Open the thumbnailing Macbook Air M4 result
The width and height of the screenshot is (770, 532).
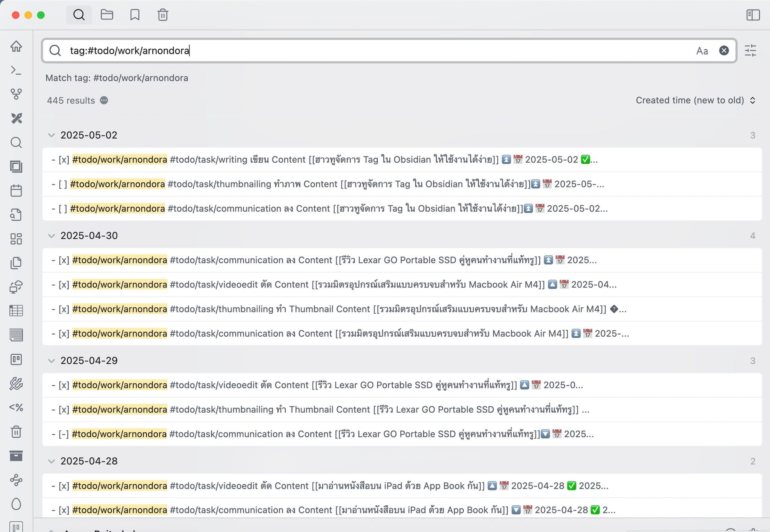[x=402, y=309]
